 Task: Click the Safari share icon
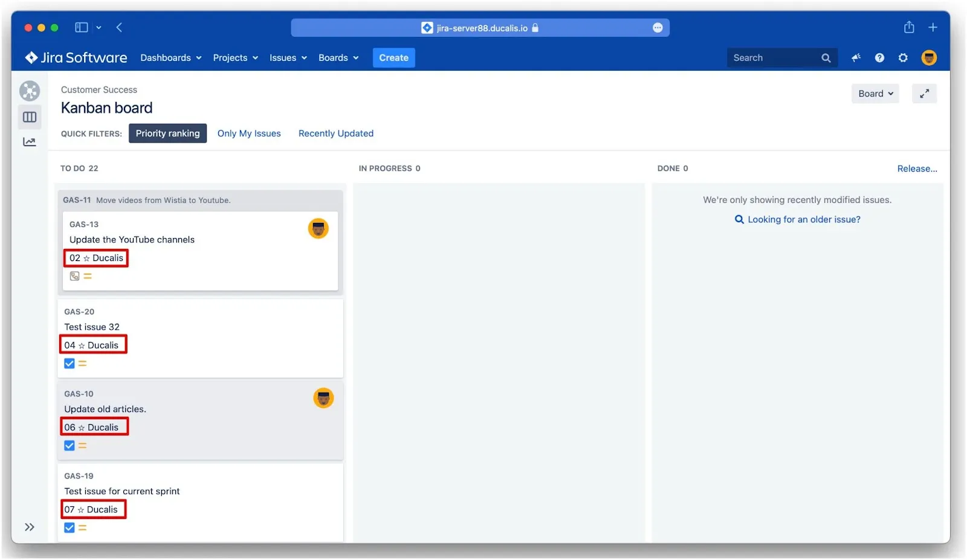pyautogui.click(x=909, y=27)
